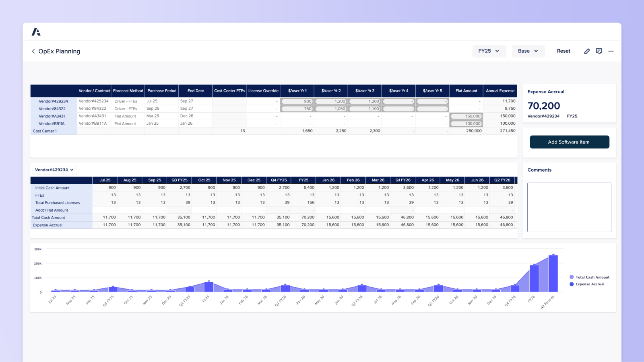Select the 900 value in $/user Yr 1
The width and height of the screenshot is (644, 362).
click(298, 101)
